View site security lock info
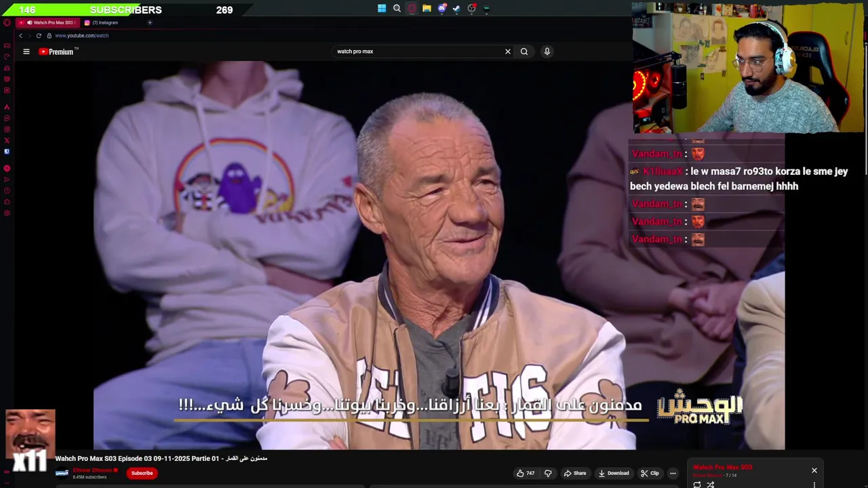The height and width of the screenshot is (488, 868). 49,35
